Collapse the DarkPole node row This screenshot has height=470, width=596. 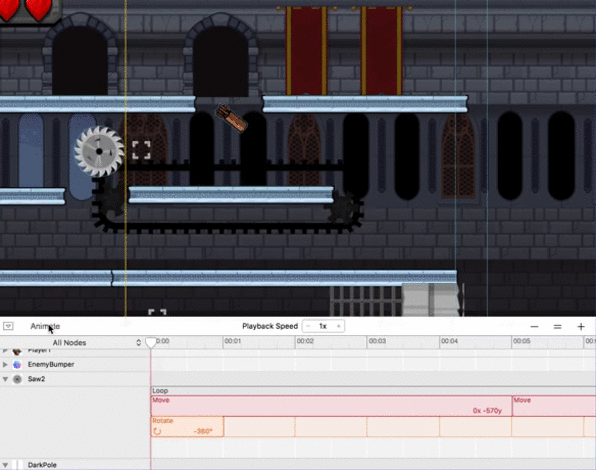[5, 465]
